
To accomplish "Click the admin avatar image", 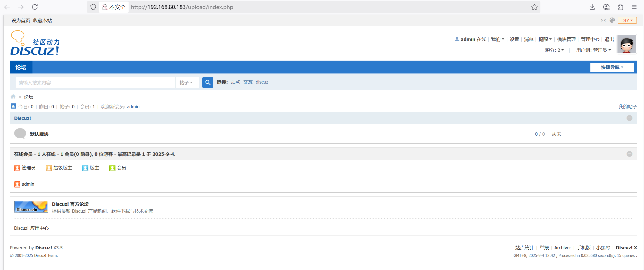I will (x=627, y=44).
